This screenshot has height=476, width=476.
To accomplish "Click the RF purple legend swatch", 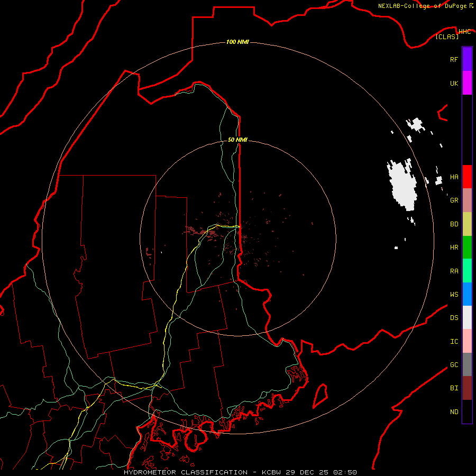I will tap(467, 59).
